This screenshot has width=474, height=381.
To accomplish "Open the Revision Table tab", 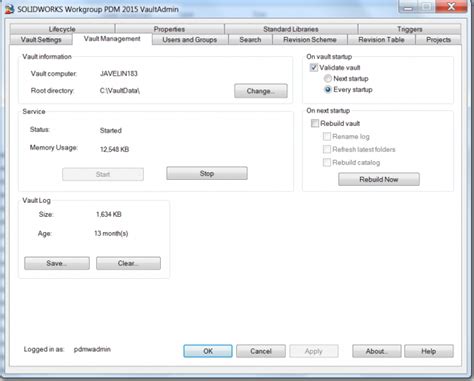I will tap(381, 39).
